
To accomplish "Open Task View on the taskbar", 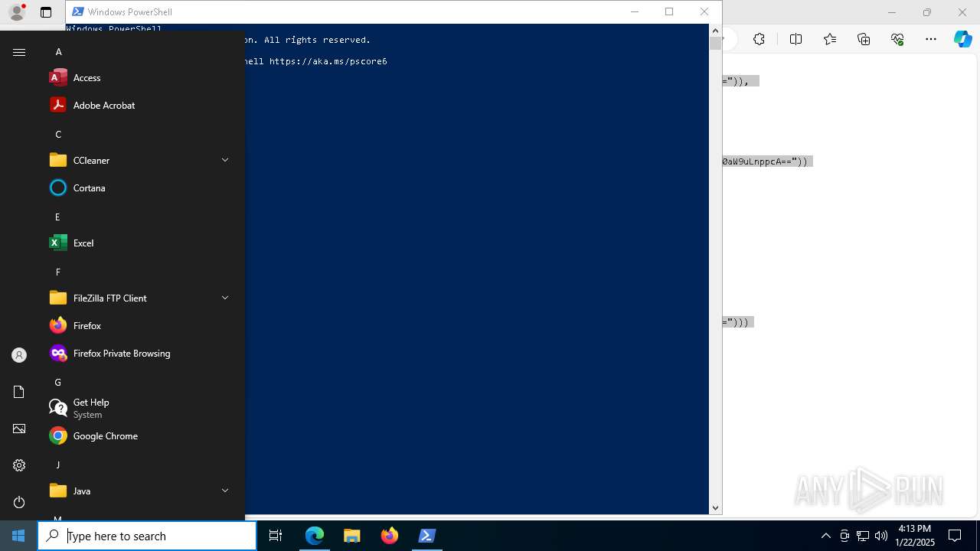I will pyautogui.click(x=276, y=536).
